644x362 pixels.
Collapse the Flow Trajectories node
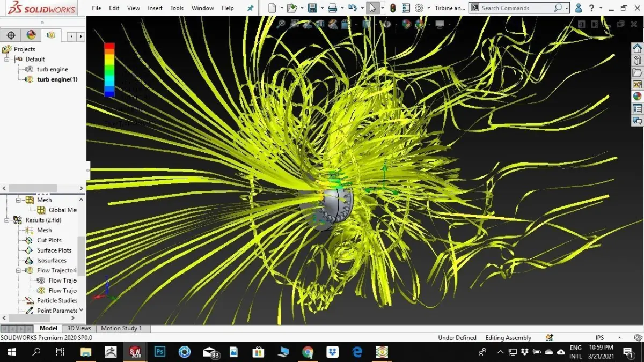18,270
